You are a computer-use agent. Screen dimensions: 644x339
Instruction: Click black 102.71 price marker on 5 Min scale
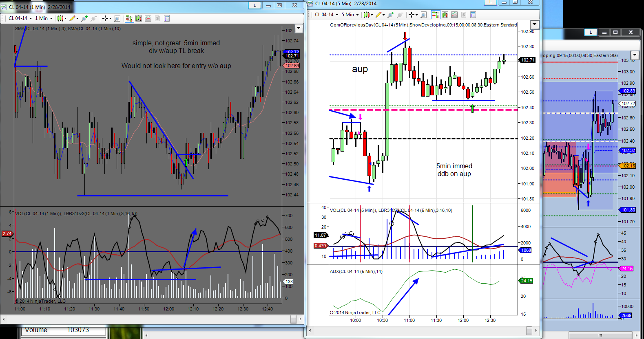[x=527, y=60]
